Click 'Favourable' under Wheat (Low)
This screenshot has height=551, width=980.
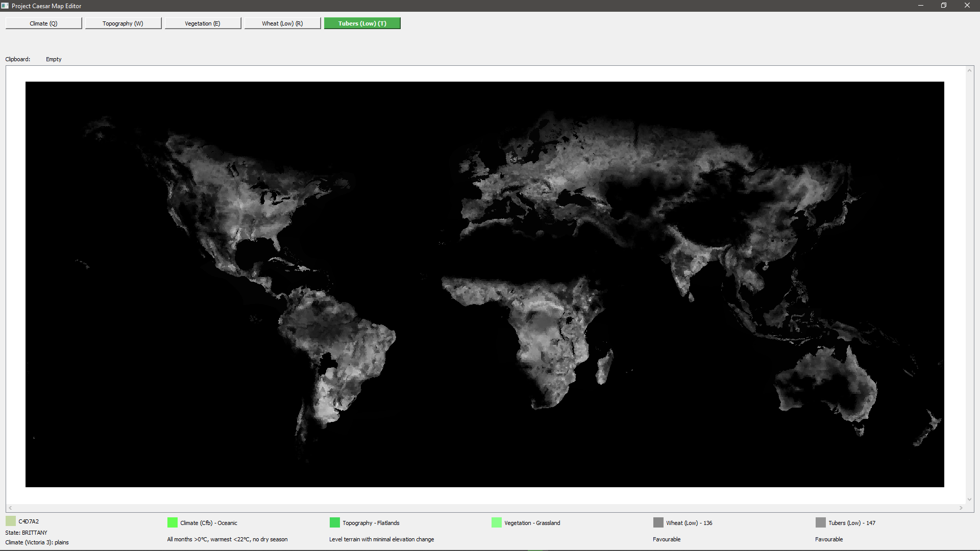coord(667,539)
